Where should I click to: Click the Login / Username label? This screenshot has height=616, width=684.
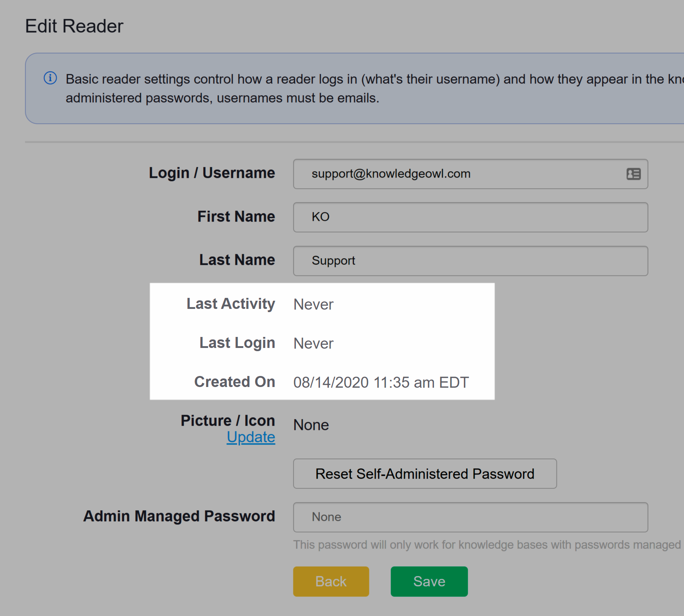tap(212, 173)
